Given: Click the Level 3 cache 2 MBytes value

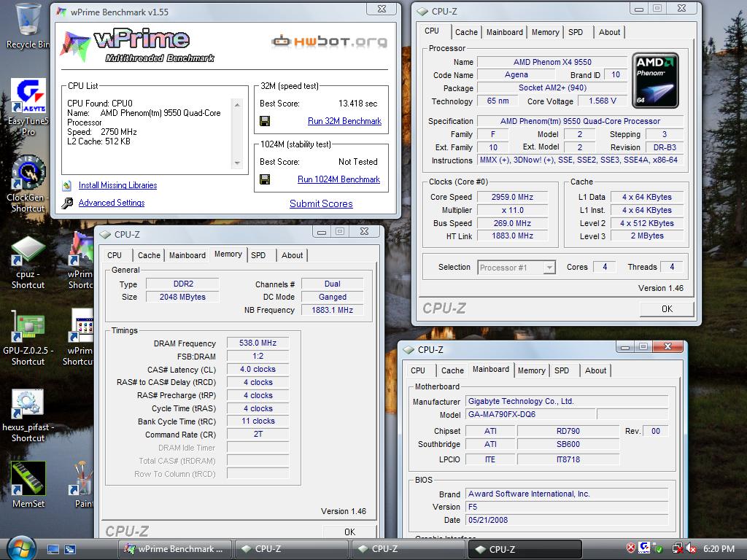Looking at the screenshot, I should coord(647,236).
